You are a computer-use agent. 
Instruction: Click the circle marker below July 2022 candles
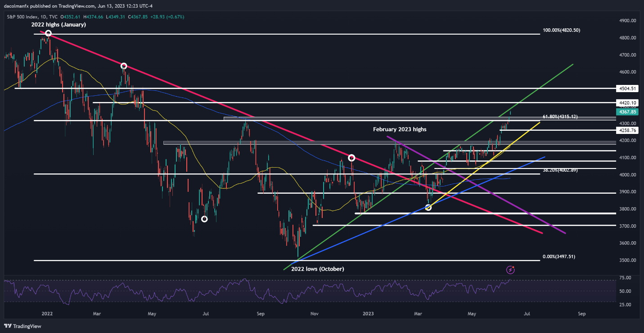(x=204, y=219)
